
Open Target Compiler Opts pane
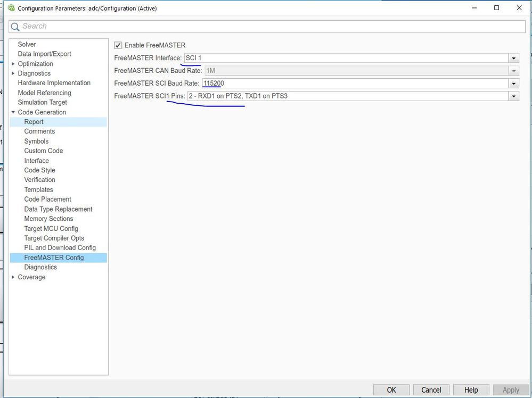point(54,238)
